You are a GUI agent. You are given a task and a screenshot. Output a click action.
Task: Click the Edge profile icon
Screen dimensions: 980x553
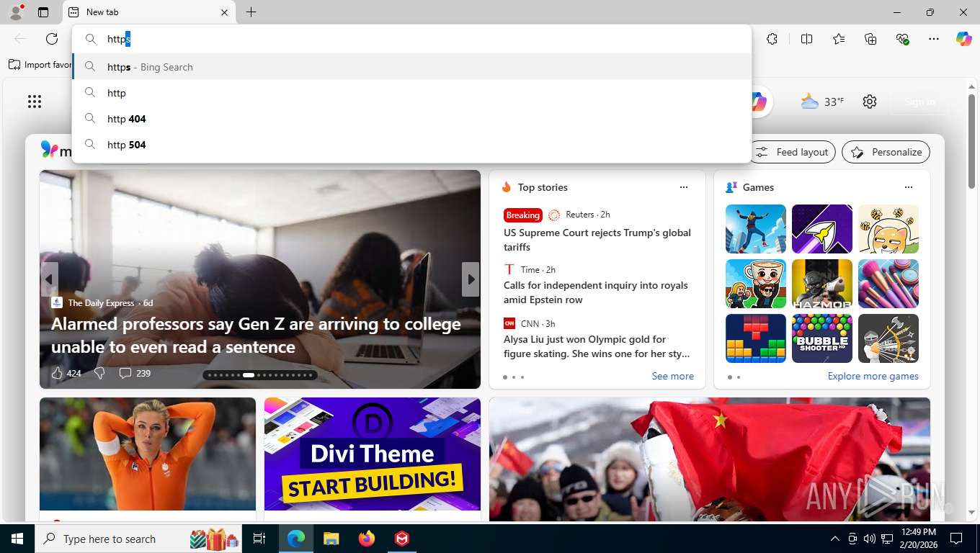tap(15, 12)
